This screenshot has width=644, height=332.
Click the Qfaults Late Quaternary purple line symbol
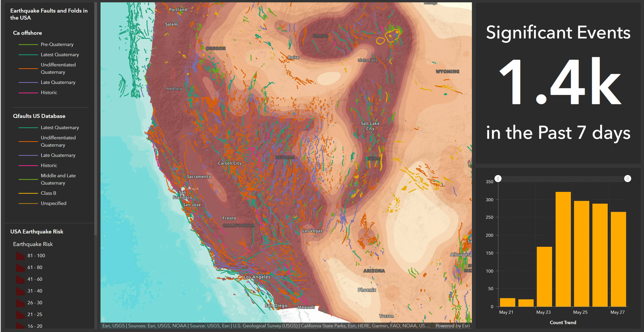pyautogui.click(x=28, y=156)
